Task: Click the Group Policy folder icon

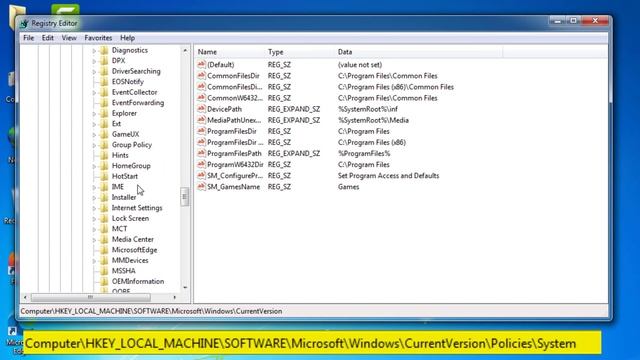Action: (104, 145)
